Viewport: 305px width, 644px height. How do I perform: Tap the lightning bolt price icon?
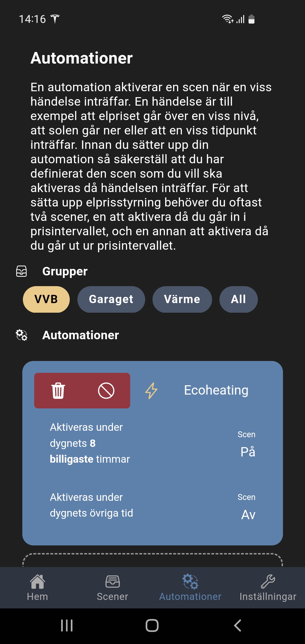click(x=151, y=391)
